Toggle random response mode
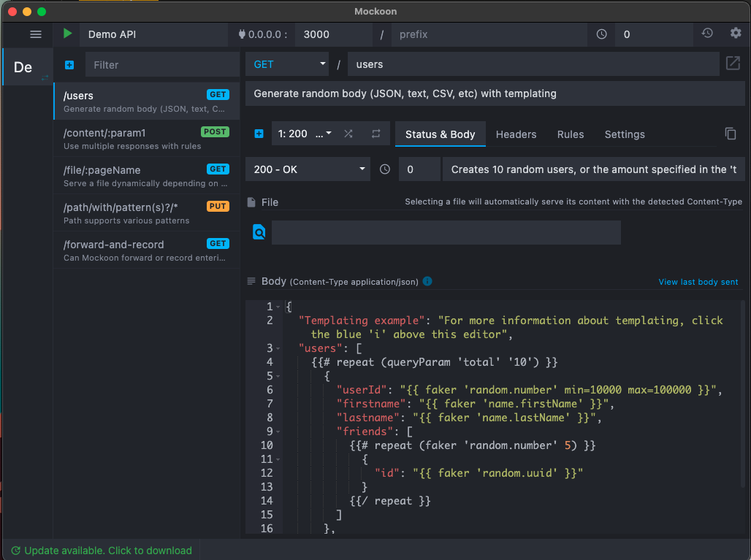The height and width of the screenshot is (560, 751). pos(348,134)
